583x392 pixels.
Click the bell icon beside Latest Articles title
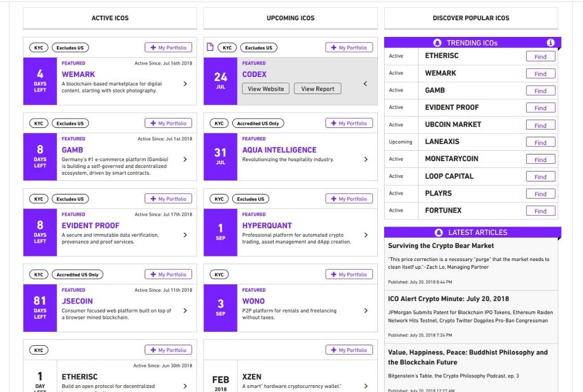pyautogui.click(x=439, y=232)
